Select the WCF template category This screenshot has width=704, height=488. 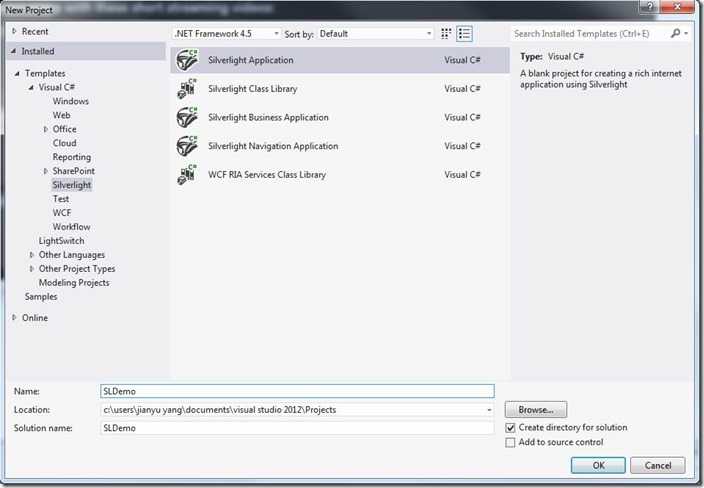pyautogui.click(x=62, y=213)
